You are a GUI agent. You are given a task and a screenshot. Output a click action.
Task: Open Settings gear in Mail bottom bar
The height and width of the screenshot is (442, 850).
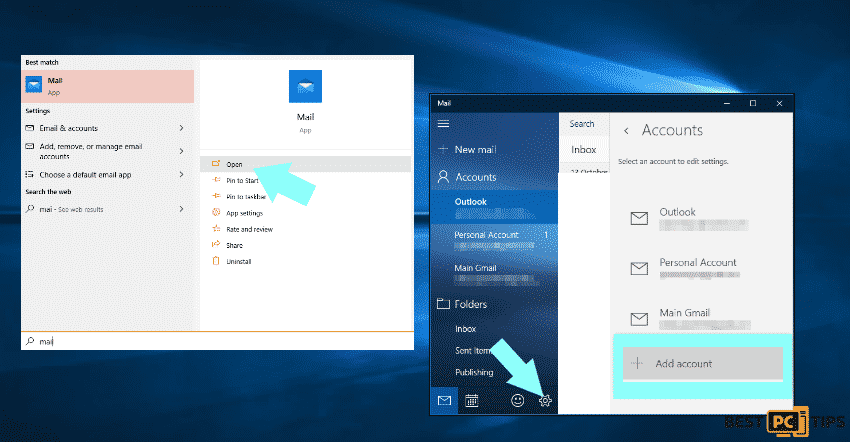(x=545, y=401)
